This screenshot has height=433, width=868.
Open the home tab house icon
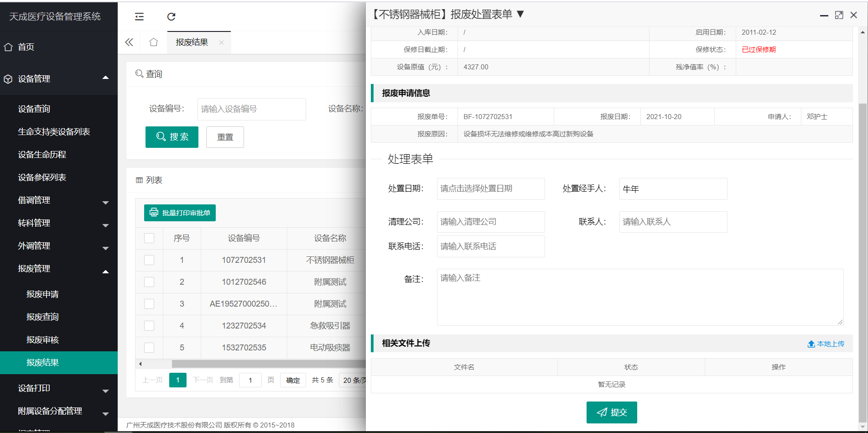point(154,42)
